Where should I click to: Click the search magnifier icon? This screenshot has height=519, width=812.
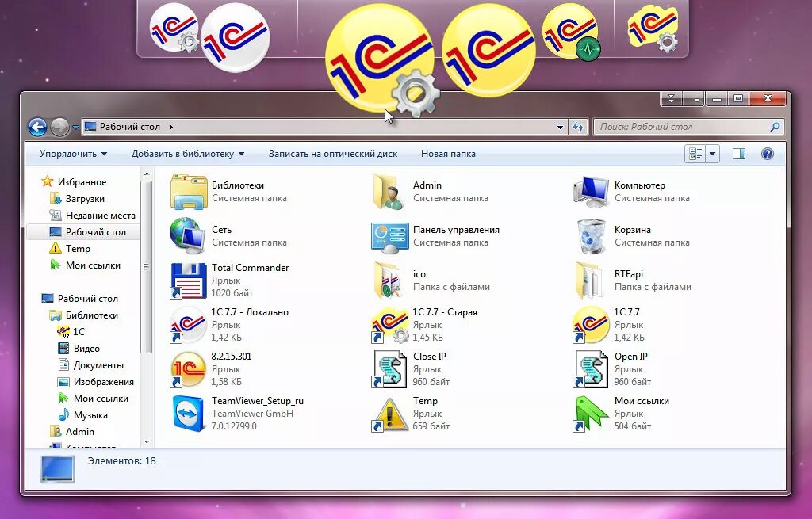tap(775, 127)
